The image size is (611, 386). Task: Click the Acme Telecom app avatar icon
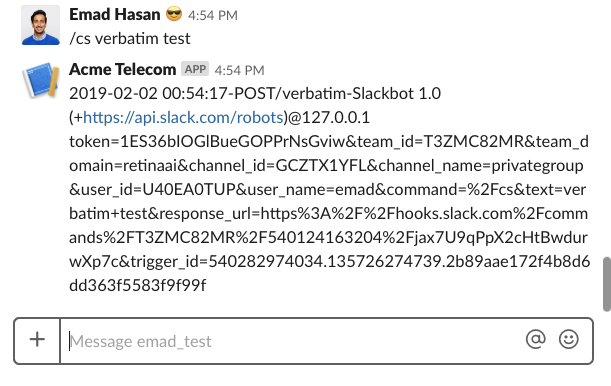click(x=41, y=80)
